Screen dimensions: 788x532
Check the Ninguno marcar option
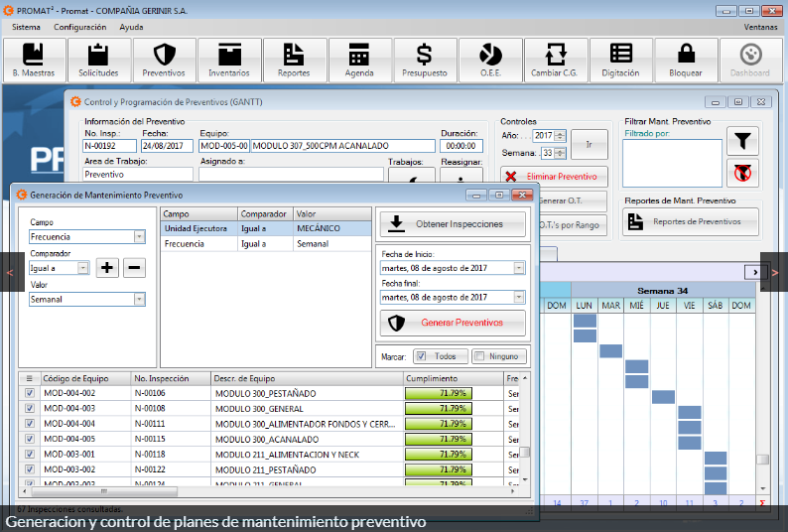[x=479, y=356]
